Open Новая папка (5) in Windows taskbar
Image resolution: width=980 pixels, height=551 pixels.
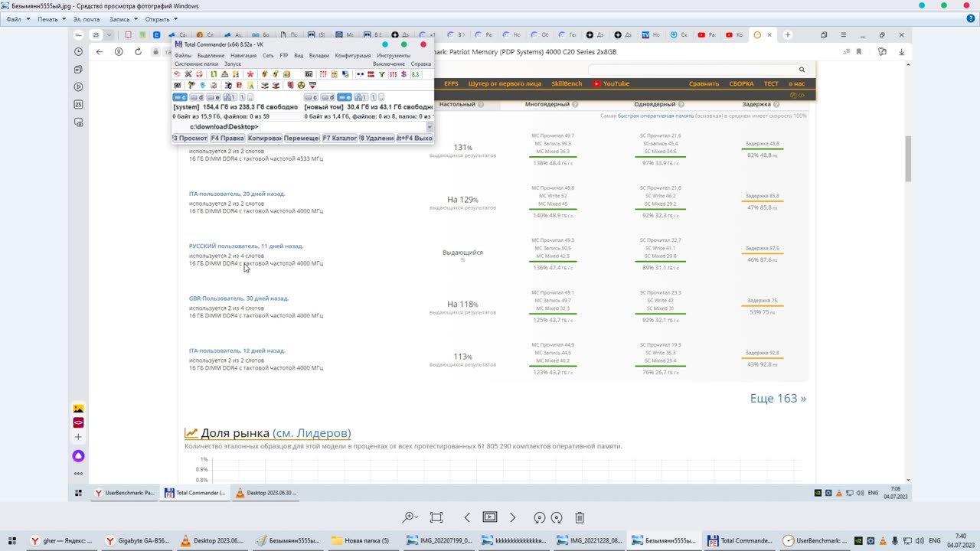tap(361, 540)
